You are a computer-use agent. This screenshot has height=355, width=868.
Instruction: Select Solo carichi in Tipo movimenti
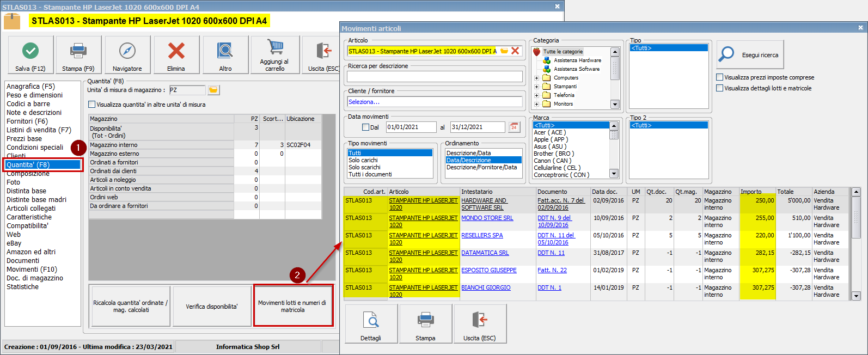[x=390, y=161]
